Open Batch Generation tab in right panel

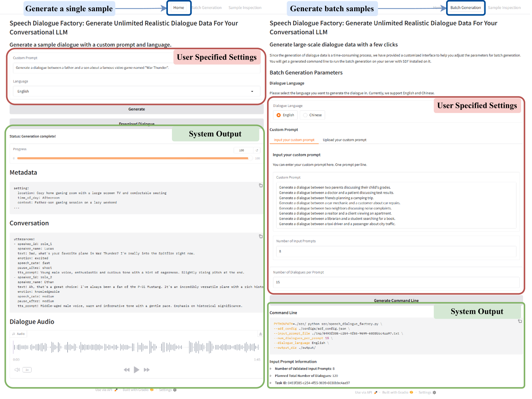click(x=466, y=8)
